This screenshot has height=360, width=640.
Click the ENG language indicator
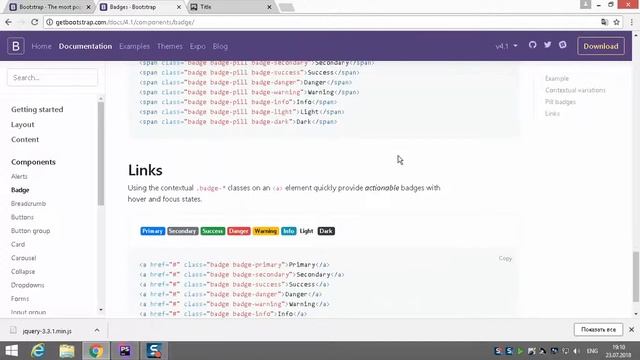[592, 351]
